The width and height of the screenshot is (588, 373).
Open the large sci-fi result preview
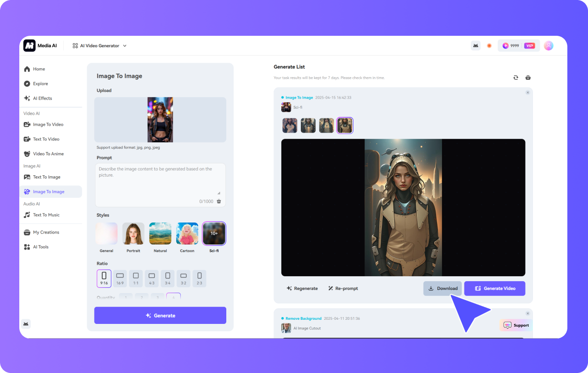(x=403, y=207)
